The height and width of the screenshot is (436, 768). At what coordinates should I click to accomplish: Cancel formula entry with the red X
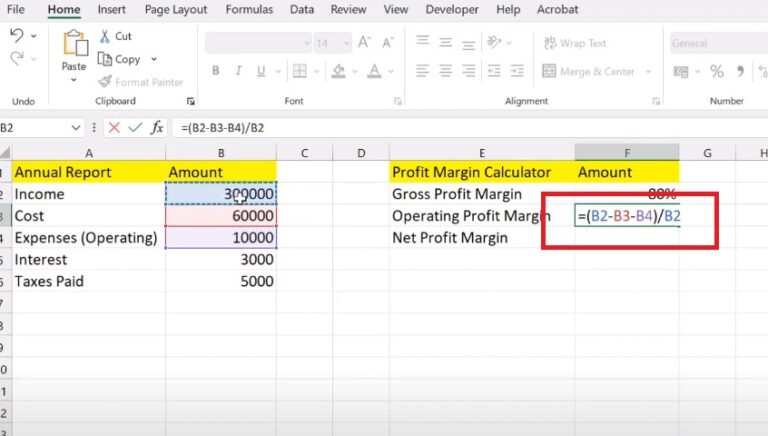[114, 128]
